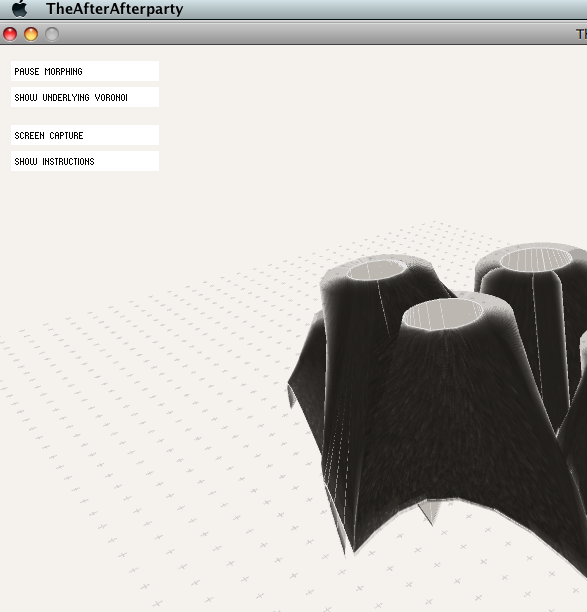
Task: Click the greyed-out zoom window button
Action: click(52, 34)
